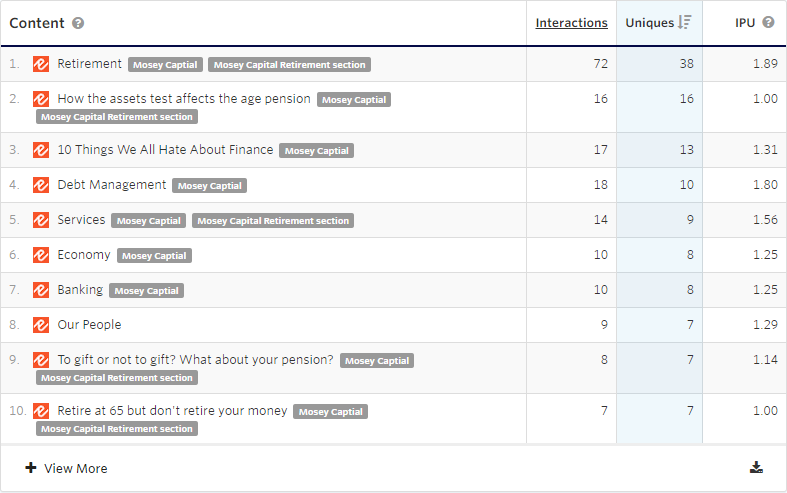Click the red icon in the Retirement row
This screenshot has width=787, height=493.
(41, 64)
